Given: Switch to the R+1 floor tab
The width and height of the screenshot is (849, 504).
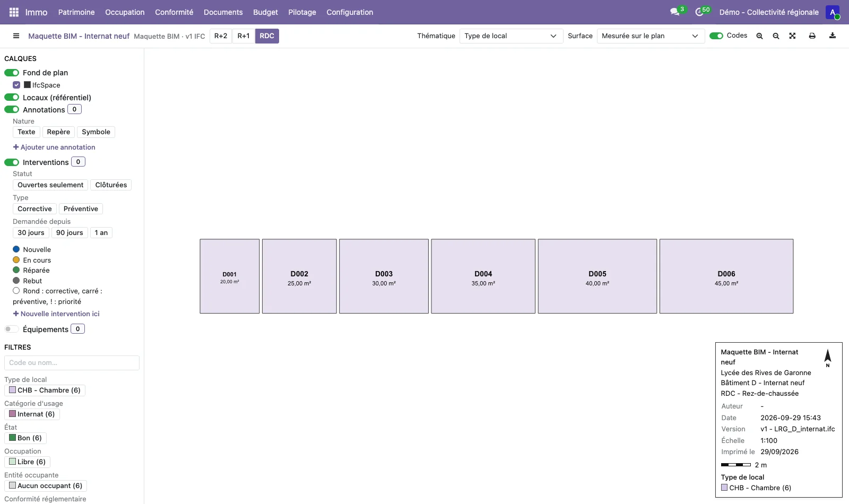Looking at the screenshot, I should pos(244,36).
